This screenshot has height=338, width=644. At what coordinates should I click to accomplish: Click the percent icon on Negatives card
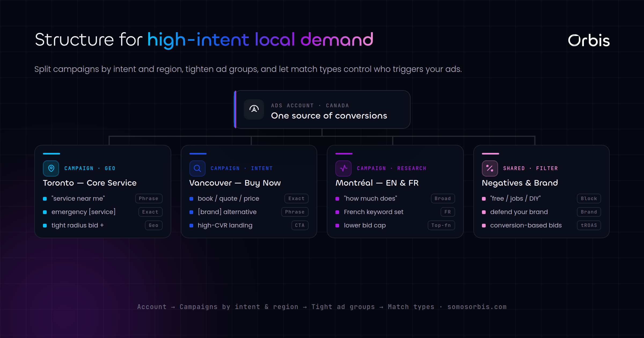(x=490, y=168)
